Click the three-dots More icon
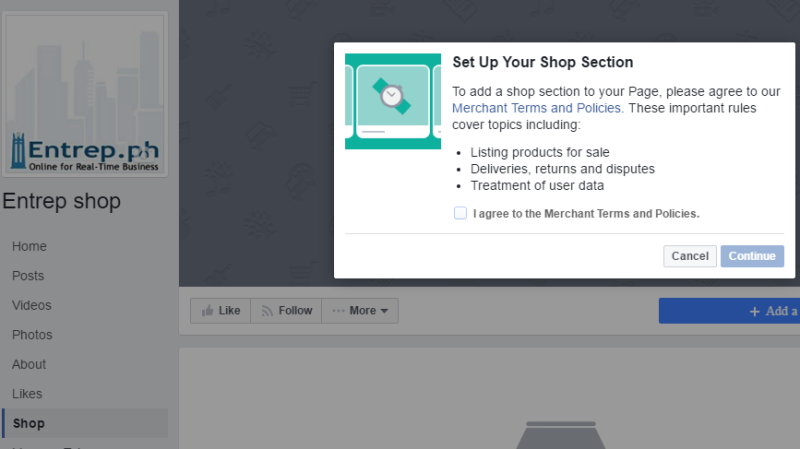The height and width of the screenshot is (449, 800). pyautogui.click(x=338, y=311)
